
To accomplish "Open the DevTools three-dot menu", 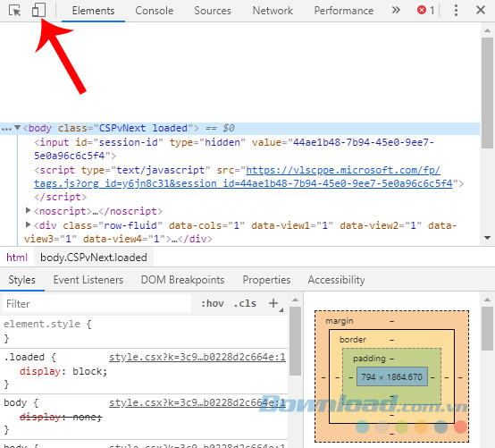I will (456, 11).
